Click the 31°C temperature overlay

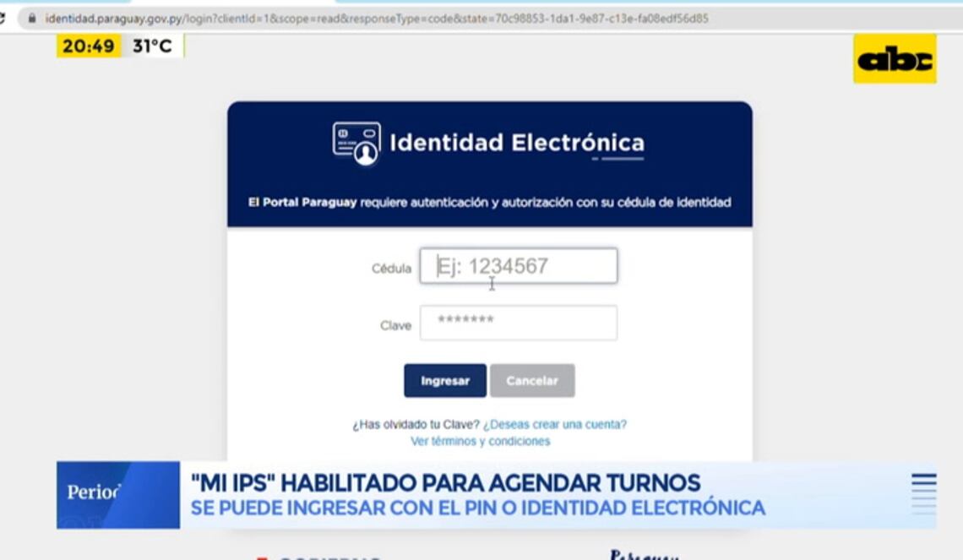pyautogui.click(x=152, y=46)
